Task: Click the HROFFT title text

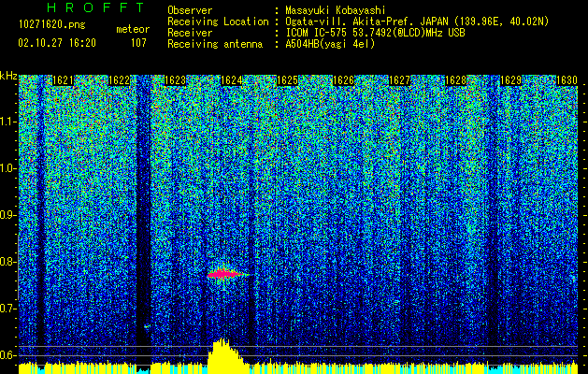Action: (96, 7)
